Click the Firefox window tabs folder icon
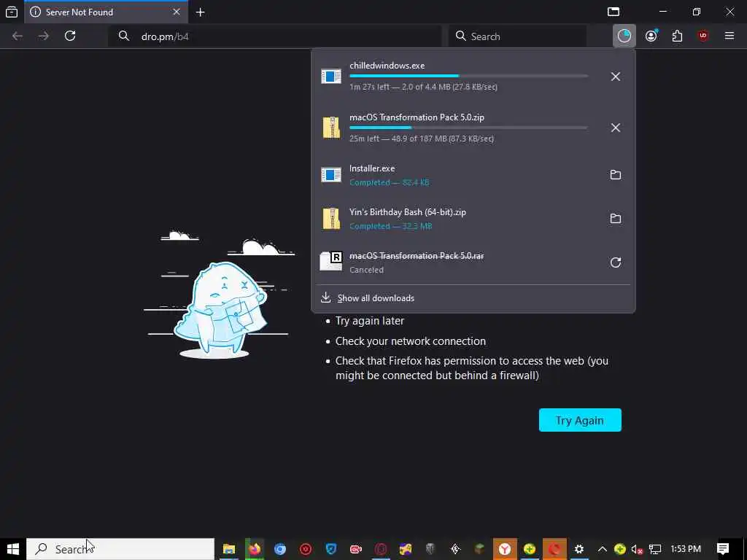 point(614,12)
